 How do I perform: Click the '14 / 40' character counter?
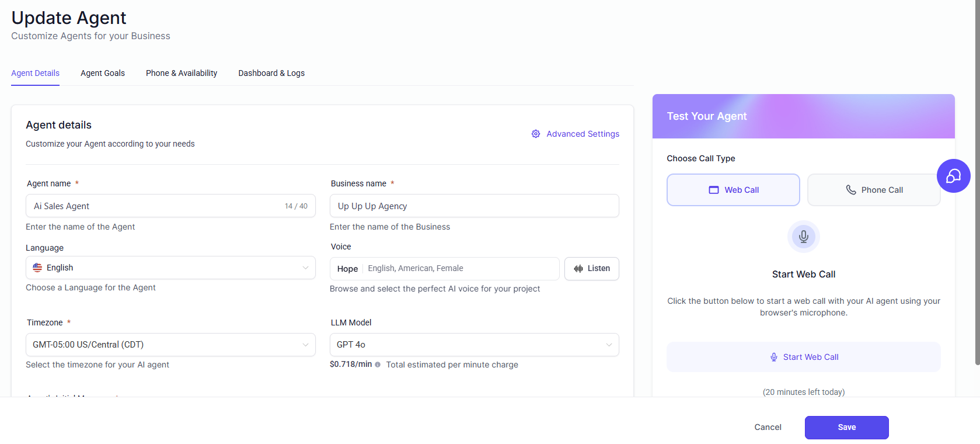pos(296,206)
